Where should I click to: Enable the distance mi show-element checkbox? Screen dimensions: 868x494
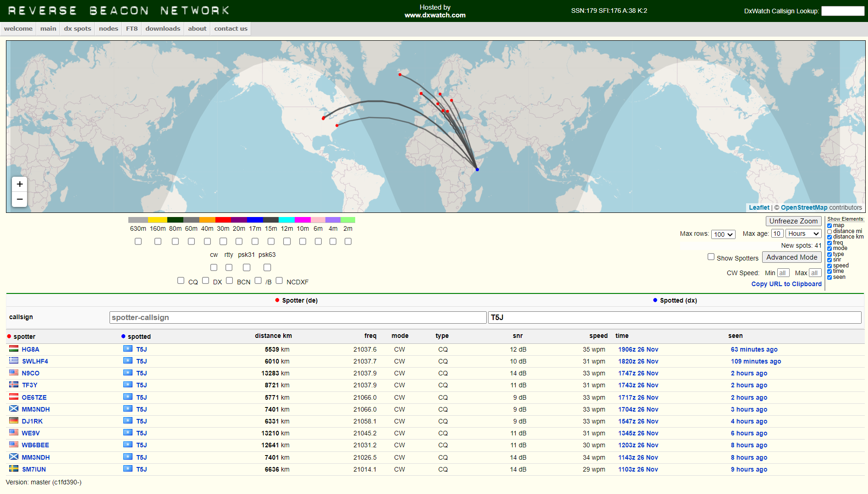pos(830,231)
